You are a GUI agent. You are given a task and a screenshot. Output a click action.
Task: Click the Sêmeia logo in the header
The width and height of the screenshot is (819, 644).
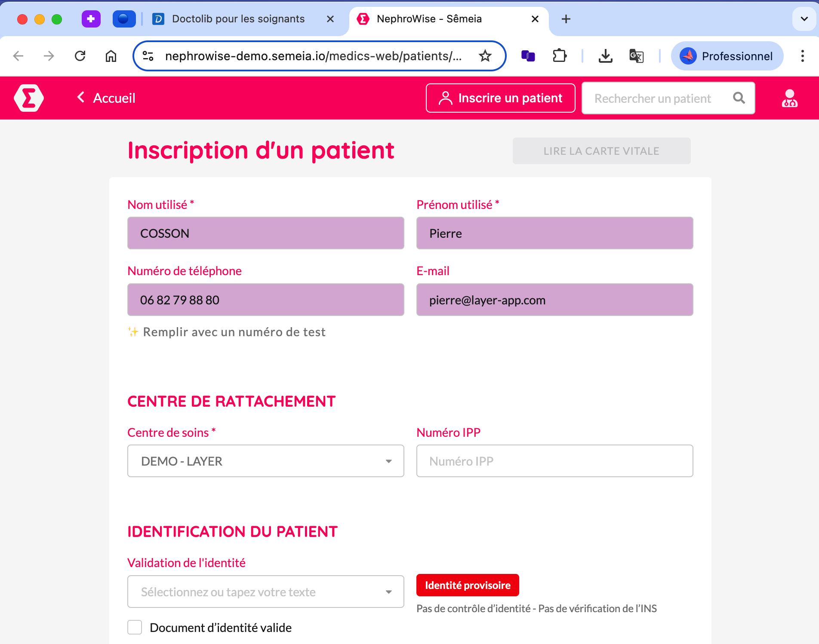pyautogui.click(x=29, y=98)
